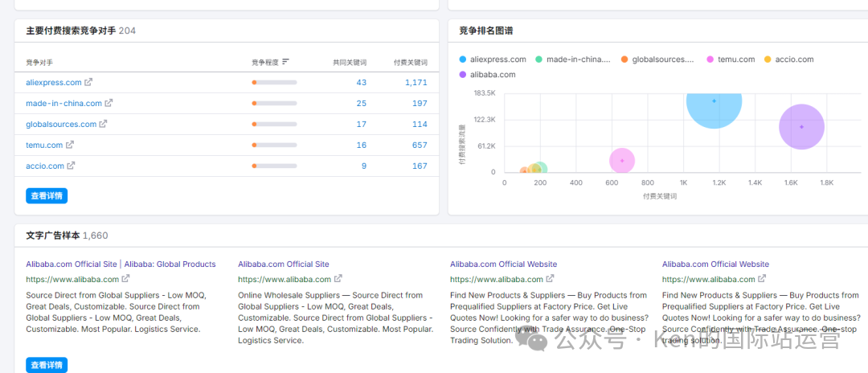Open ad title 'Alibaba.com Official Site | Alibaba: Global Products'

coord(121,264)
